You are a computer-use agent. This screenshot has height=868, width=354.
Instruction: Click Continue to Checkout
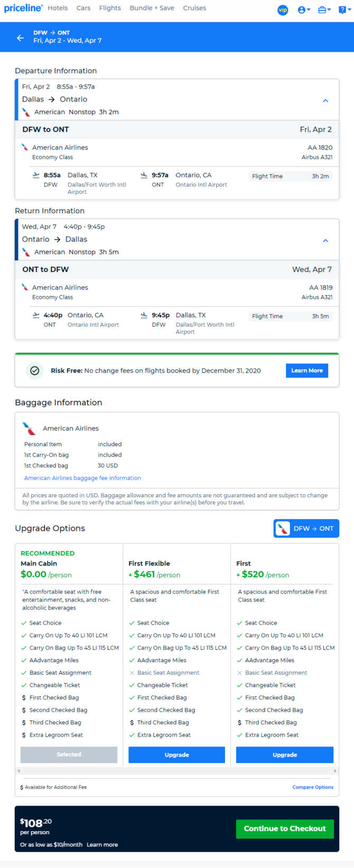(285, 829)
